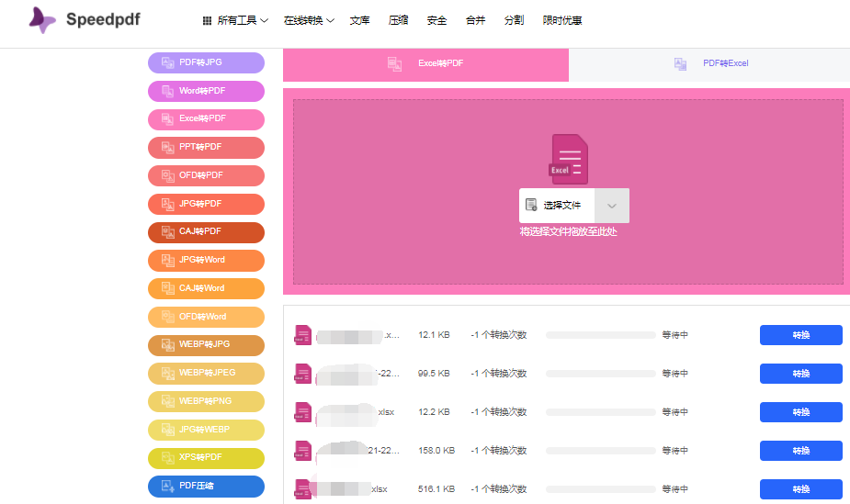Select the Excel转PDF sidebar button
The width and height of the screenshot is (850, 504).
click(x=206, y=119)
